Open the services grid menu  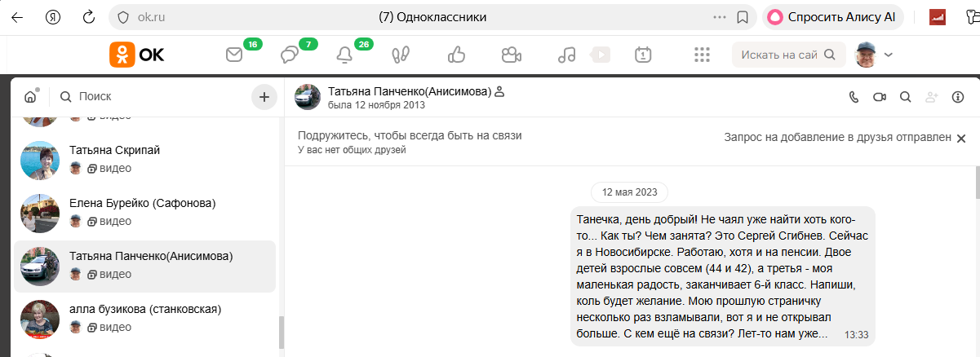pyautogui.click(x=702, y=55)
